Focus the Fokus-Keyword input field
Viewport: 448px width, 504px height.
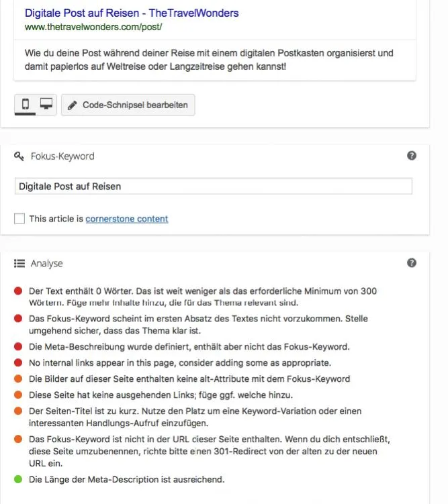pyautogui.click(x=213, y=186)
